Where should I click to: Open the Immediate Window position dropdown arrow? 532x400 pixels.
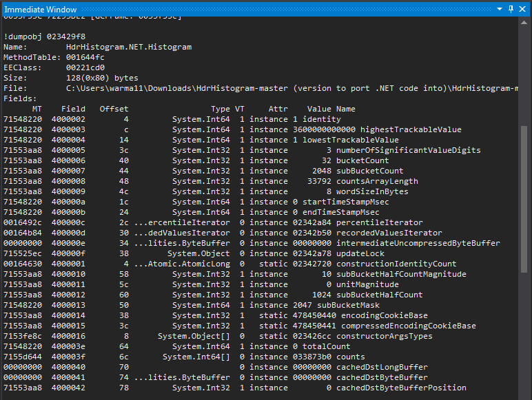pos(500,9)
